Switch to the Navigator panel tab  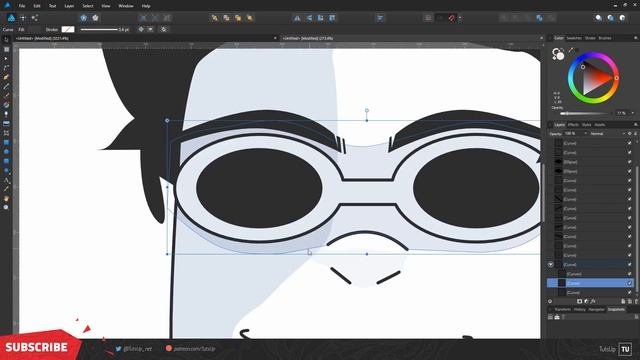click(596, 309)
